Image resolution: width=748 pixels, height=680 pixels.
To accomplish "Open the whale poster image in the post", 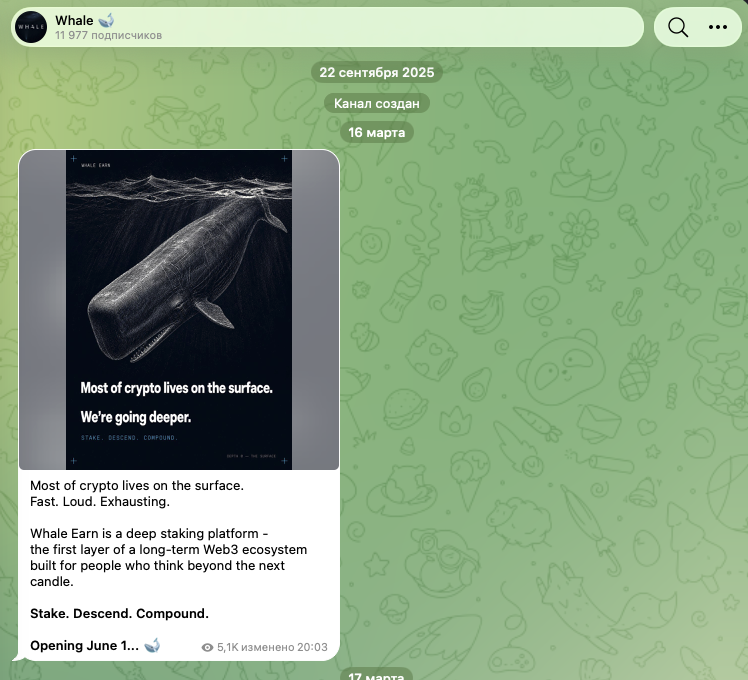I will click(179, 310).
